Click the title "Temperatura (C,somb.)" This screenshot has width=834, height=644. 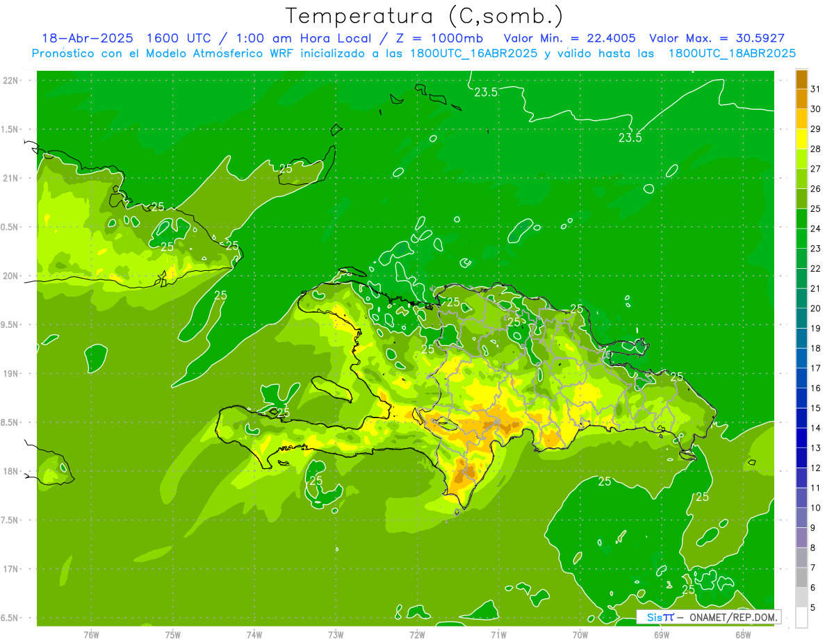click(425, 16)
